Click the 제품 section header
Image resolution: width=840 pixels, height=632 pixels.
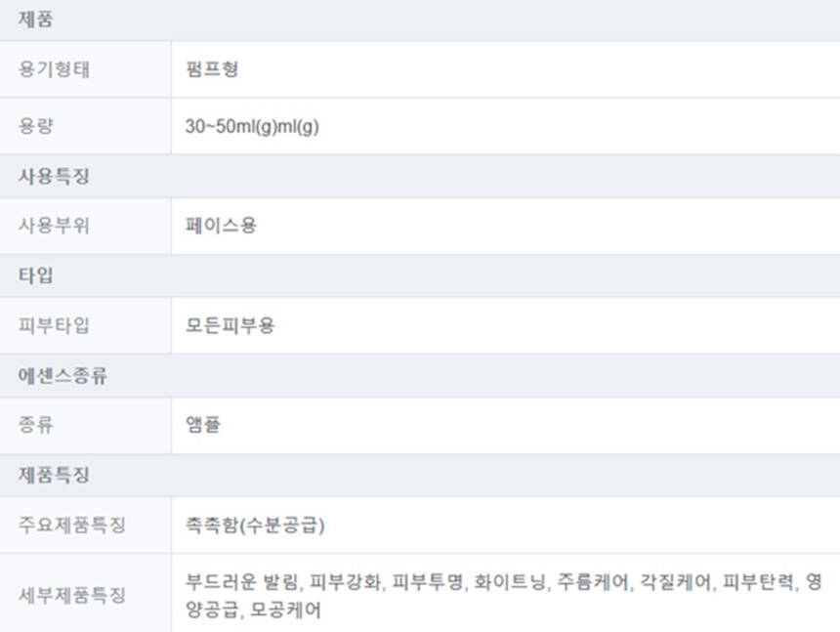pyautogui.click(x=37, y=20)
